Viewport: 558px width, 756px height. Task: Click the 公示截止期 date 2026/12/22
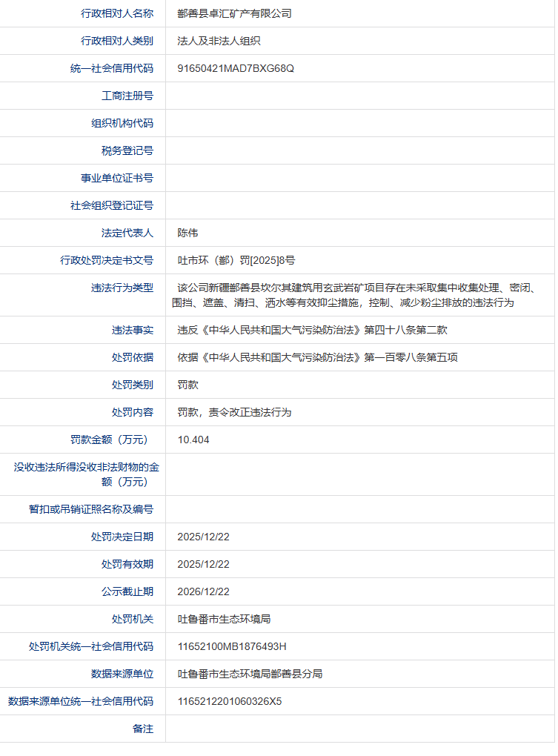click(x=203, y=591)
